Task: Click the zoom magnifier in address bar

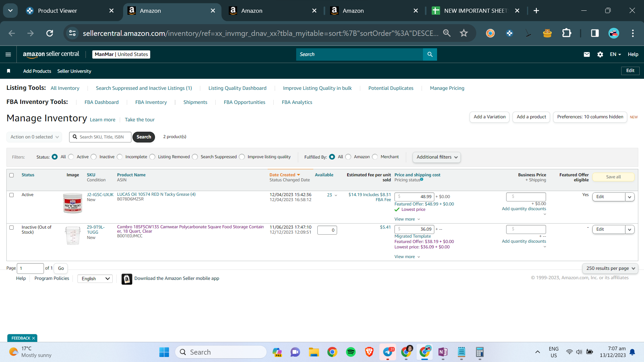Action: click(447, 33)
